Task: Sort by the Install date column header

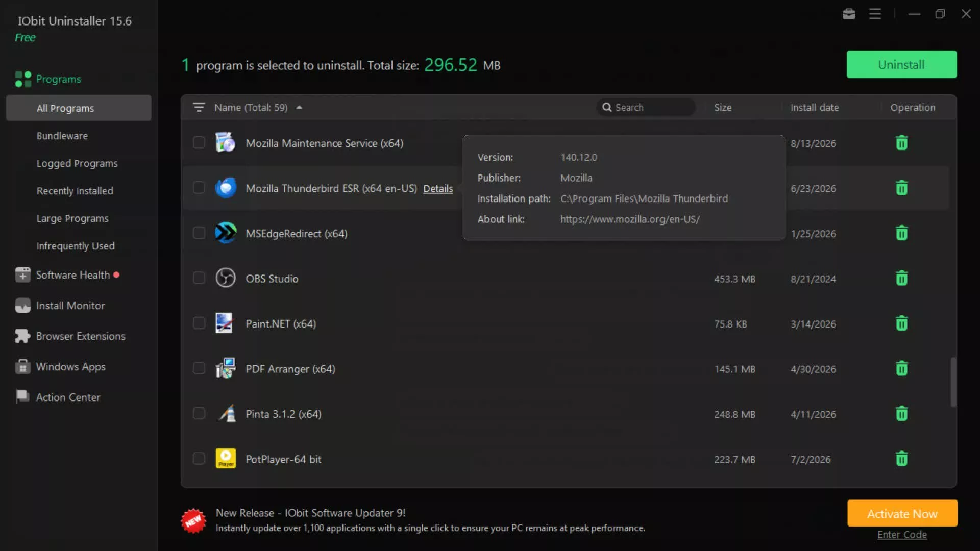Action: (x=815, y=107)
